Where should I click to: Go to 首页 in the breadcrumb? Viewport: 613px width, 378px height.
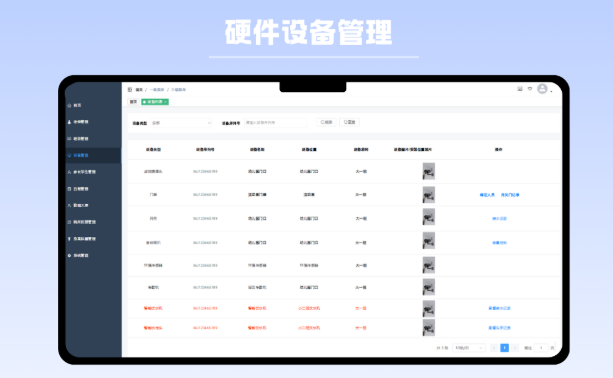tap(139, 90)
